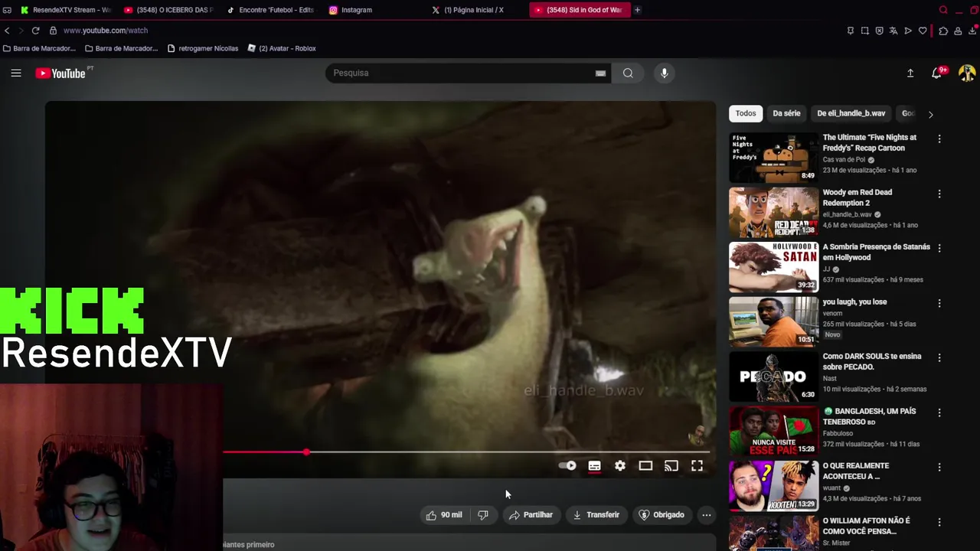Open the PECADO Dark Souls thumbnail
Screen dimensions: 980x551
coord(773,377)
